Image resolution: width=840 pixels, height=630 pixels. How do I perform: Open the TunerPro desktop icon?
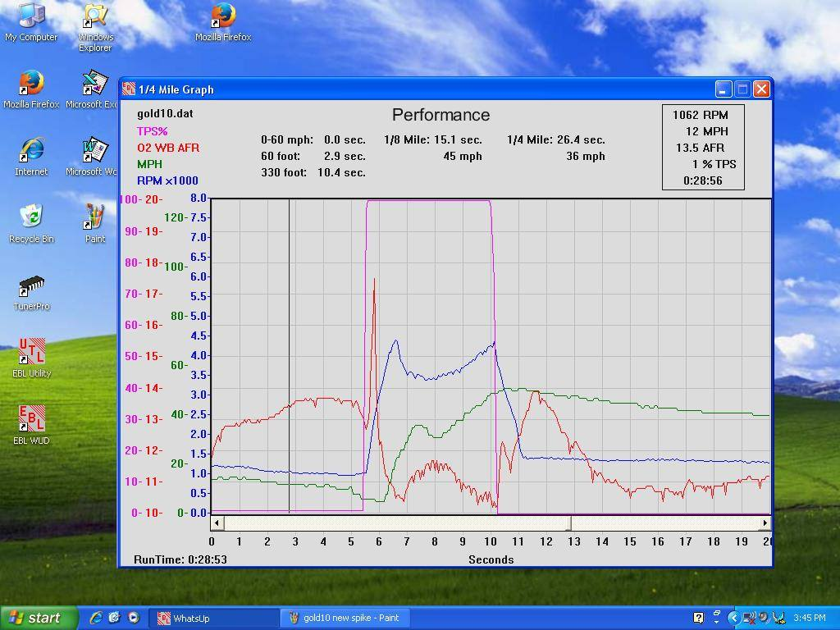click(x=31, y=289)
